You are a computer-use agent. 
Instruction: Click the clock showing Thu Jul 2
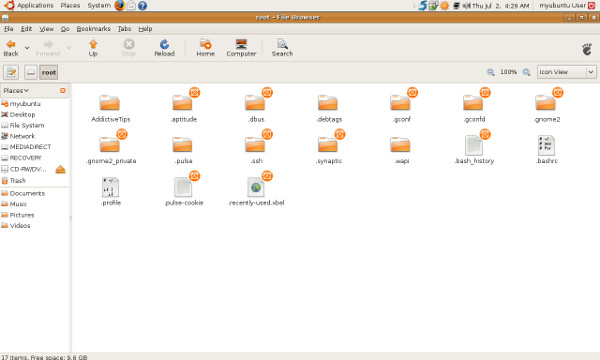pos(501,6)
